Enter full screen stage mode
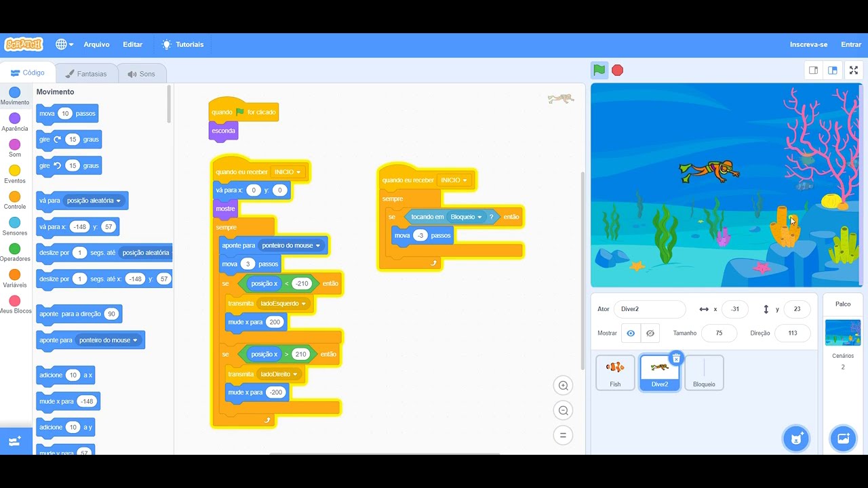The image size is (868, 488). pos(854,70)
